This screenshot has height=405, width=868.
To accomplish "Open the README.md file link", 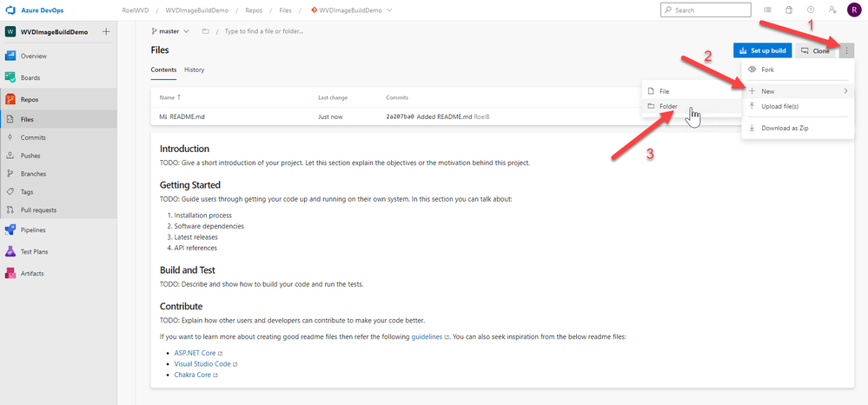I will (188, 117).
